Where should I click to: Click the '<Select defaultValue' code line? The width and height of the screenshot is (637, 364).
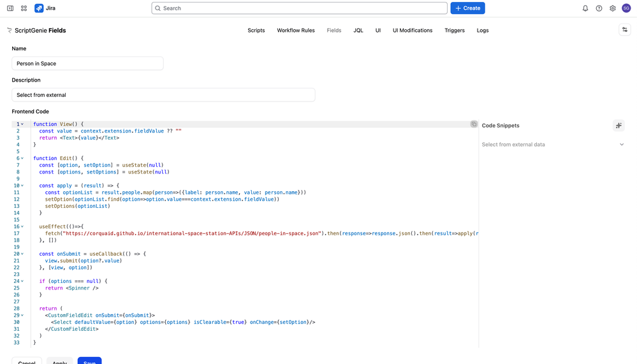183,322
